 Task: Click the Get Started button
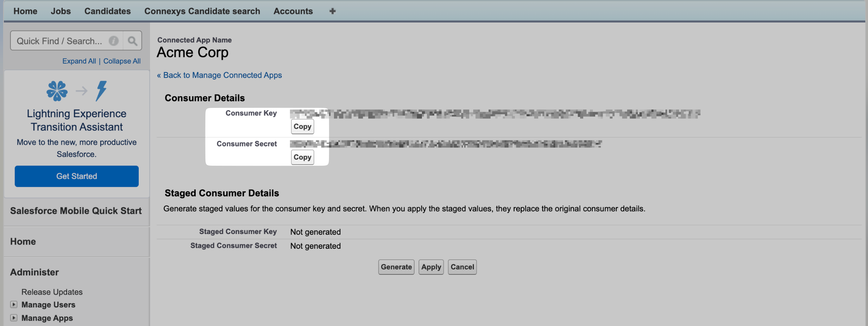77,176
